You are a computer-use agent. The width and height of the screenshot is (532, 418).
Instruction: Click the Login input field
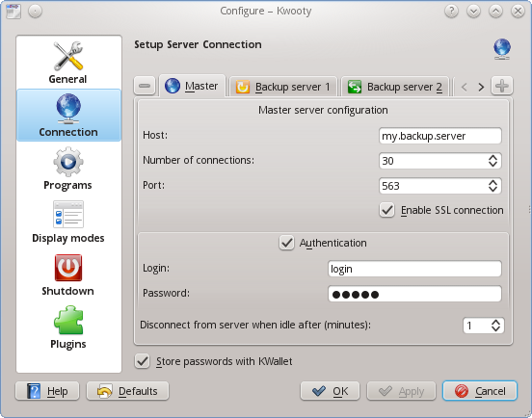[x=414, y=269]
